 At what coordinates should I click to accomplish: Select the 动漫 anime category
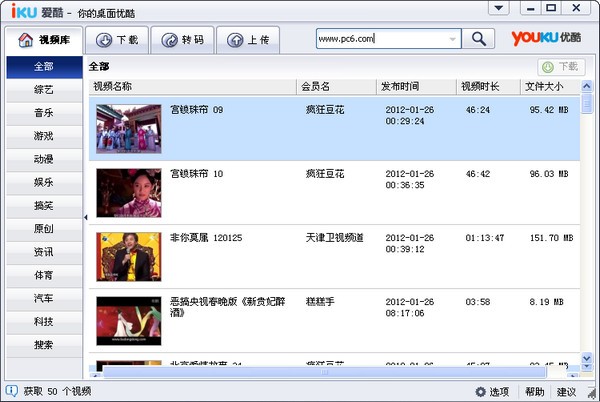(43, 159)
